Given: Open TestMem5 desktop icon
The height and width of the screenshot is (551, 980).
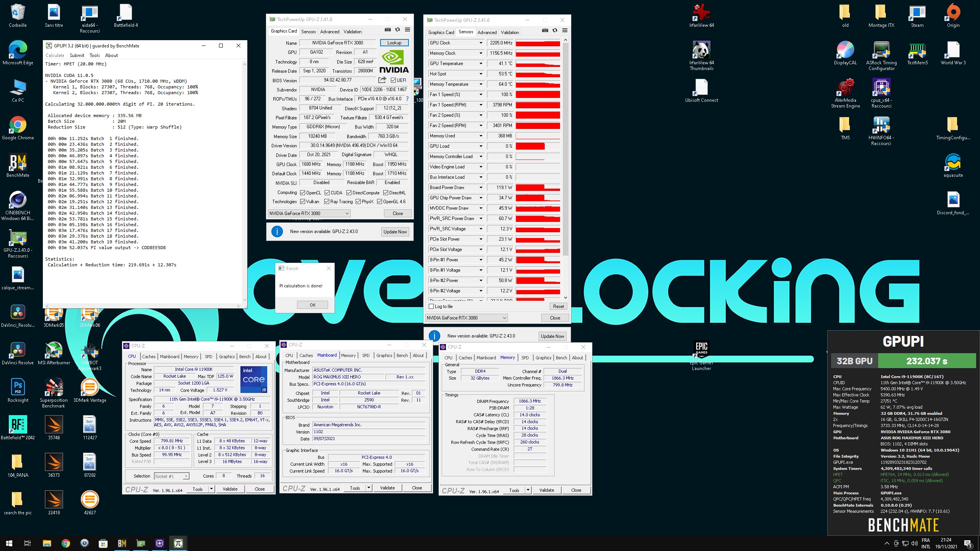Looking at the screenshot, I should [917, 53].
